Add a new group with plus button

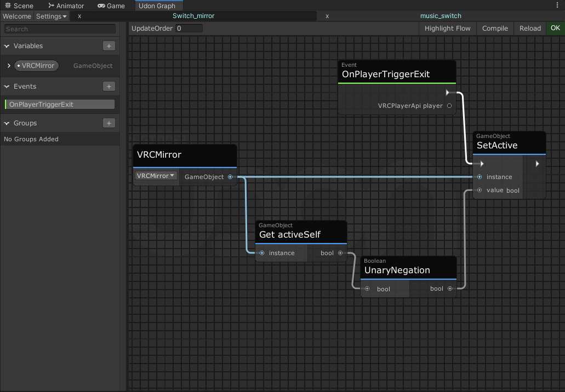point(109,123)
